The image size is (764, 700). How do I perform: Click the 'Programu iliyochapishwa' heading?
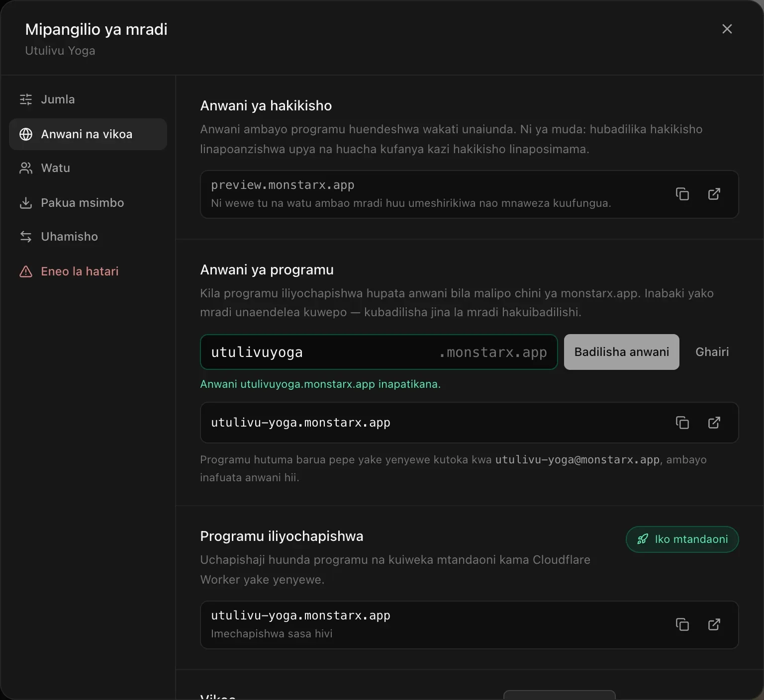click(x=282, y=536)
